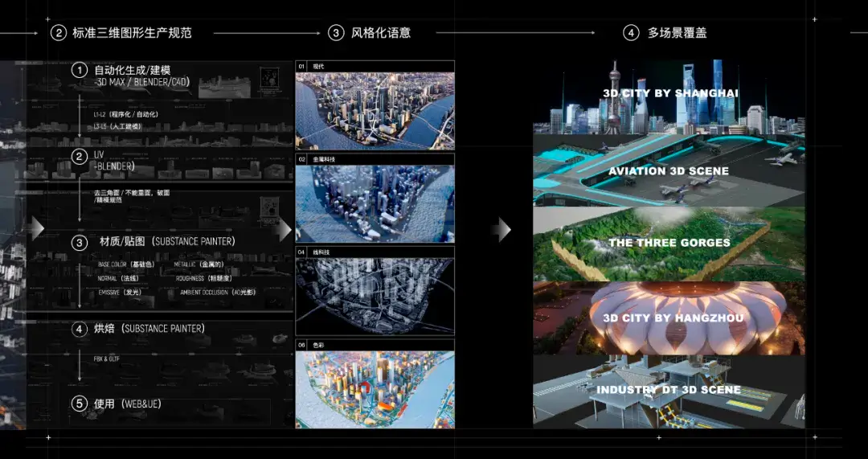Open the 04 线科技 wireframe city thumbnail
Viewport: 868px width, 459px height.
pos(375,296)
